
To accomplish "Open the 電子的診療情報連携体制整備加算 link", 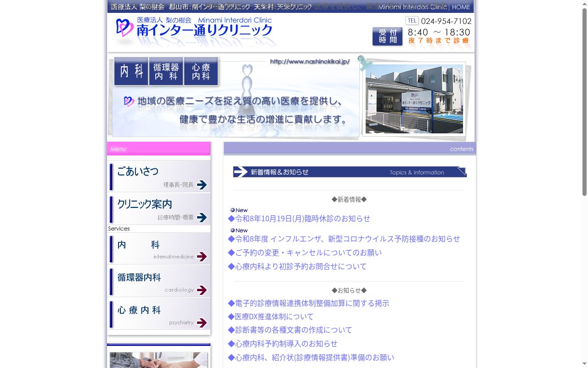I will click(x=309, y=303).
